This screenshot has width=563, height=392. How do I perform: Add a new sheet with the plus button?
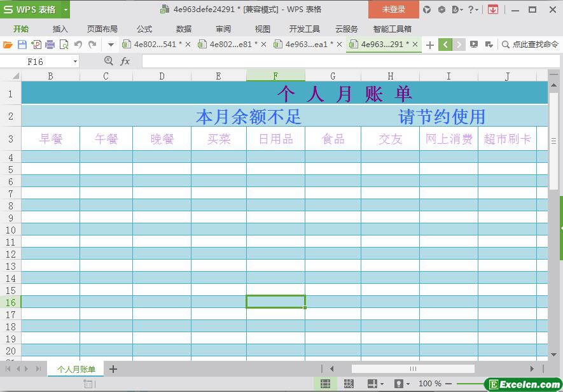point(113,369)
